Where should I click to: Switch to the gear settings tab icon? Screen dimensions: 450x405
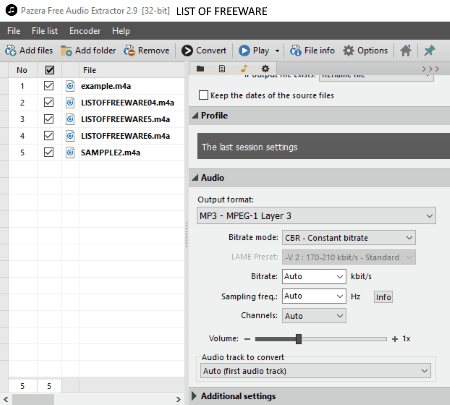(265, 69)
